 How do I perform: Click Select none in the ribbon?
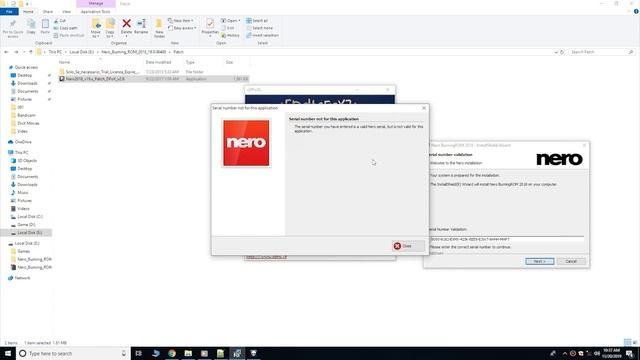(x=259, y=28)
